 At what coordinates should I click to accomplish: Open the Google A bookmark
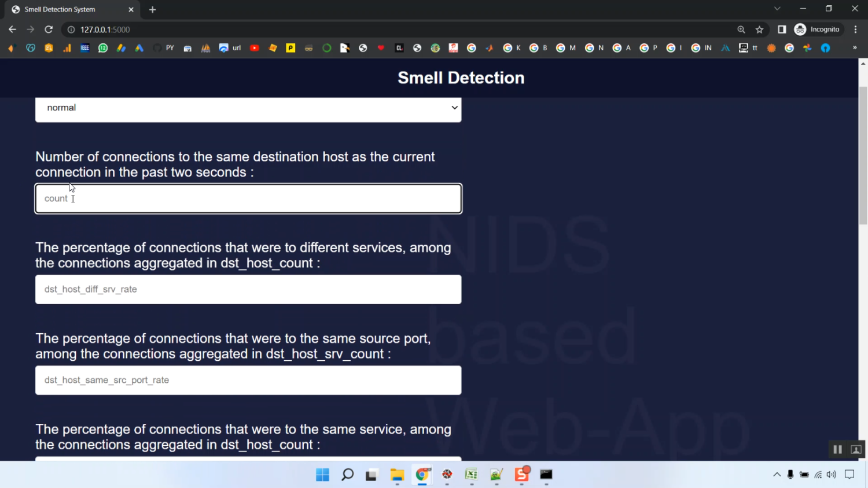click(x=622, y=48)
